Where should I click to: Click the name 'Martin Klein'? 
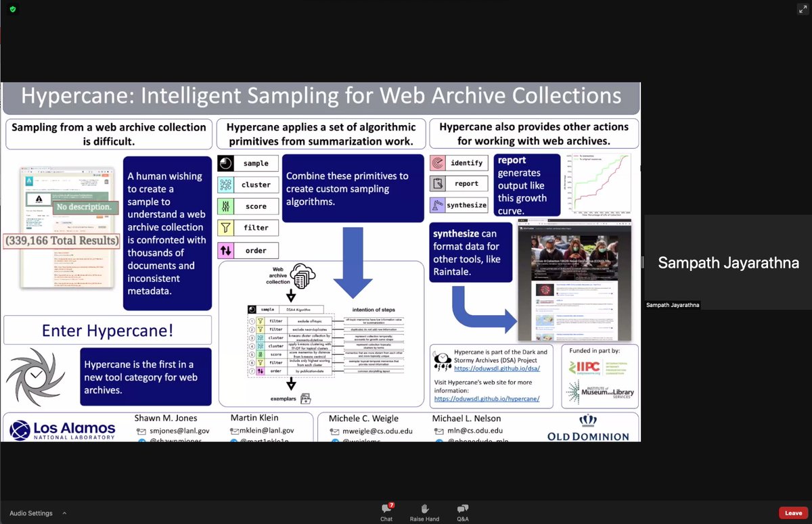tap(254, 419)
